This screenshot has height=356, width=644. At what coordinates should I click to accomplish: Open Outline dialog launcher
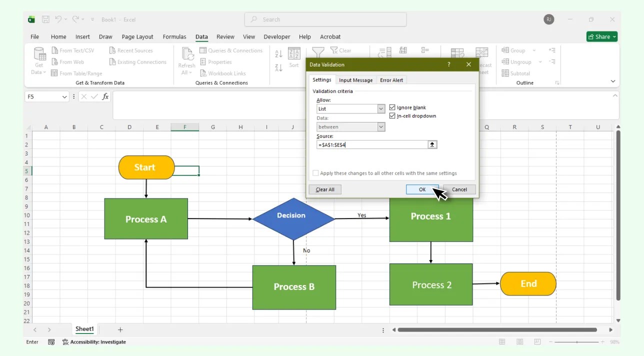[557, 83]
